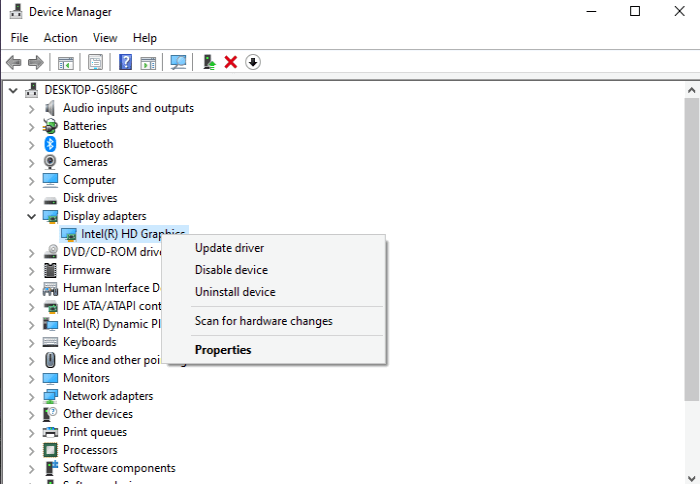This screenshot has height=484, width=700.
Task: Select the Processors tree item
Action: (90, 450)
